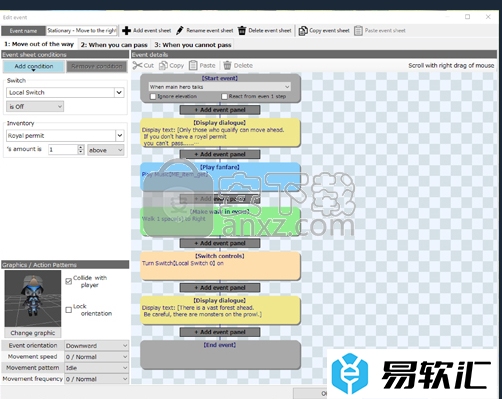Uncheck Collide with player
Viewport: 502px width, 399px height.
tap(69, 281)
